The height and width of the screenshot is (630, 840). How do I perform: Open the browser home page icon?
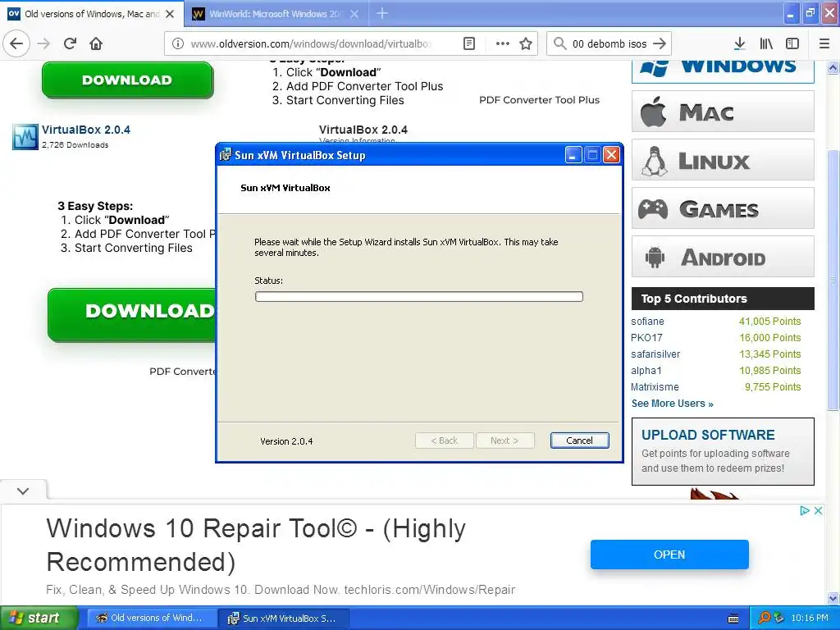pyautogui.click(x=96, y=43)
